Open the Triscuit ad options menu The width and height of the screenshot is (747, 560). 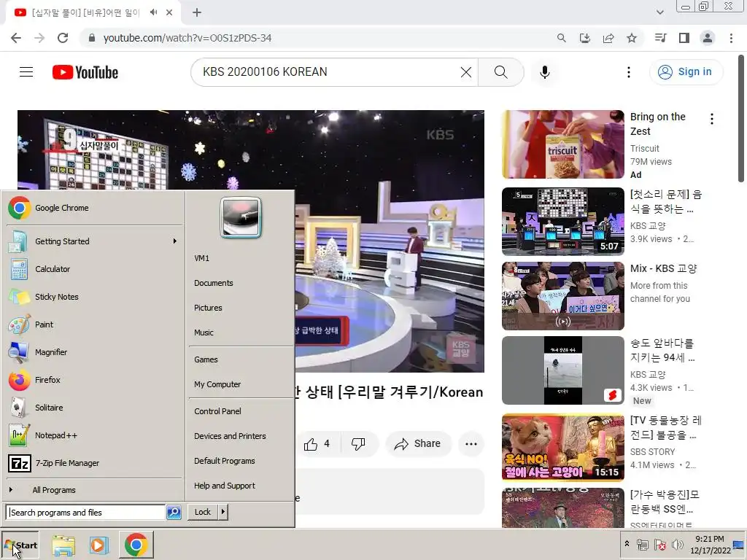(x=712, y=119)
